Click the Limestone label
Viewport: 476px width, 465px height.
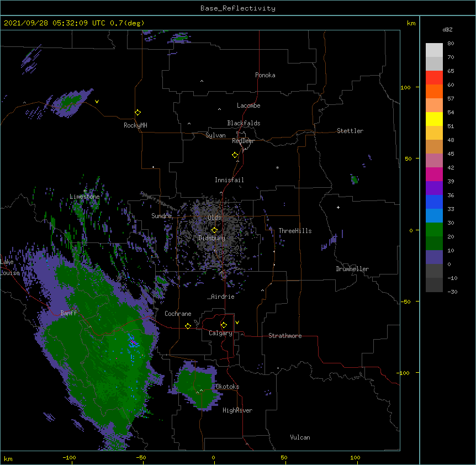pos(84,197)
